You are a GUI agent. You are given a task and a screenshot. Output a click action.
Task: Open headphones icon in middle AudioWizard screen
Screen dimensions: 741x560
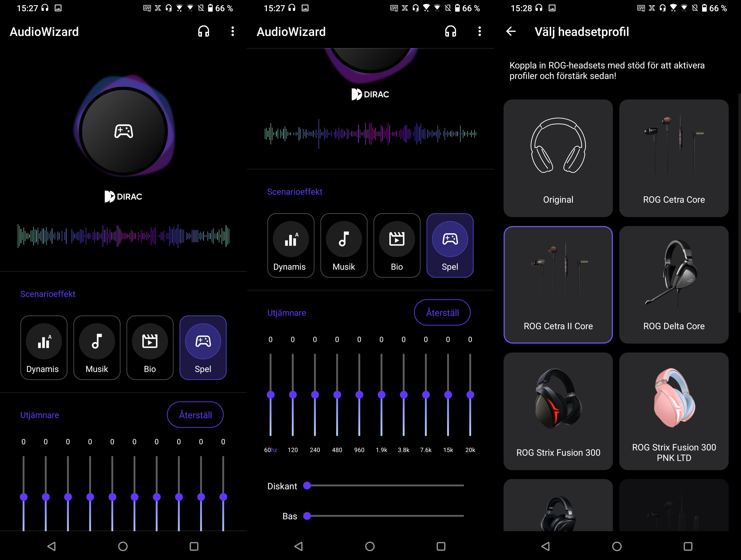(x=451, y=32)
